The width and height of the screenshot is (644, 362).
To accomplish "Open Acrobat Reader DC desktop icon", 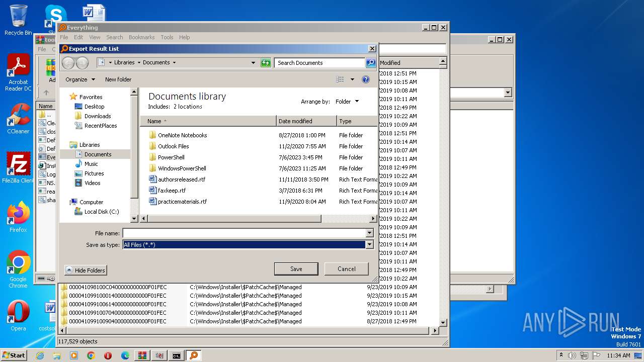I will tap(18, 73).
